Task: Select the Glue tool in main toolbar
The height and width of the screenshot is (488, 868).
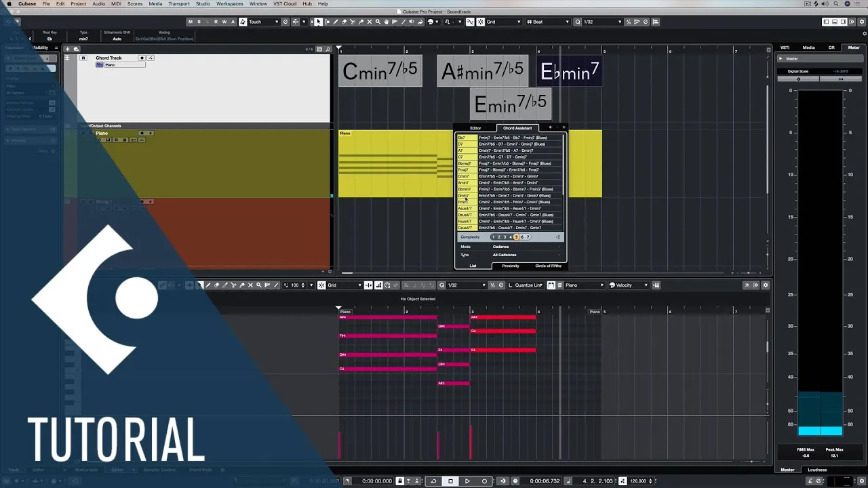Action: click(361, 22)
